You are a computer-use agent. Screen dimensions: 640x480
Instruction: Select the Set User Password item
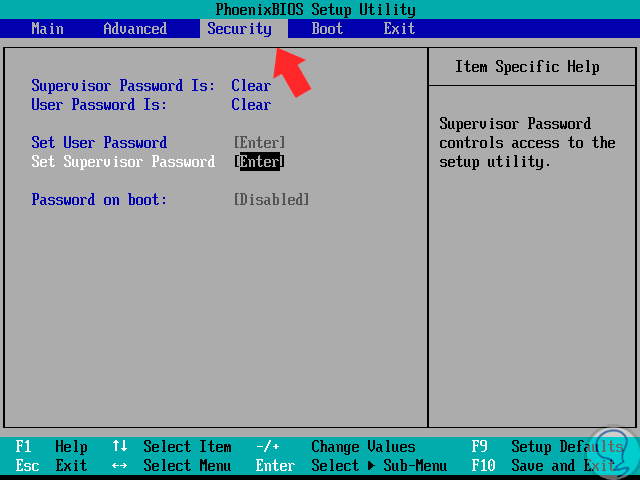click(99, 142)
